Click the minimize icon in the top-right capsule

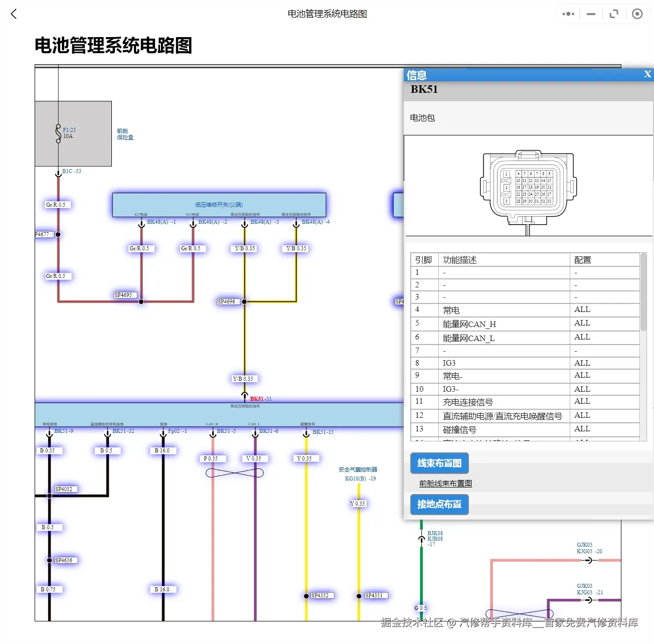click(x=590, y=14)
